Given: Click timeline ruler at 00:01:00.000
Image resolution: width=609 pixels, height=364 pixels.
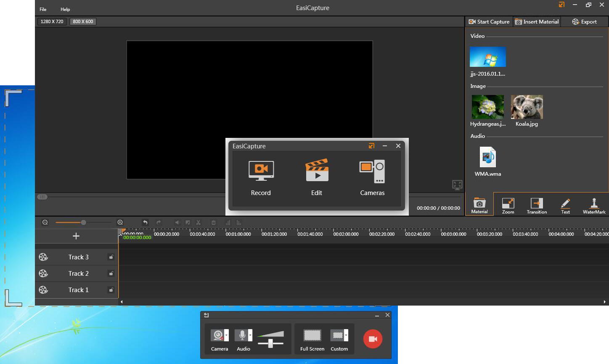Looking at the screenshot, I should click(238, 234).
